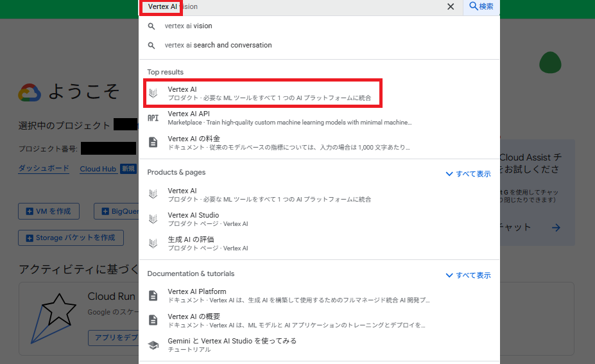Screen dimensions: 595x364
Task: Click the VM を作成 button
Action: (x=49, y=211)
